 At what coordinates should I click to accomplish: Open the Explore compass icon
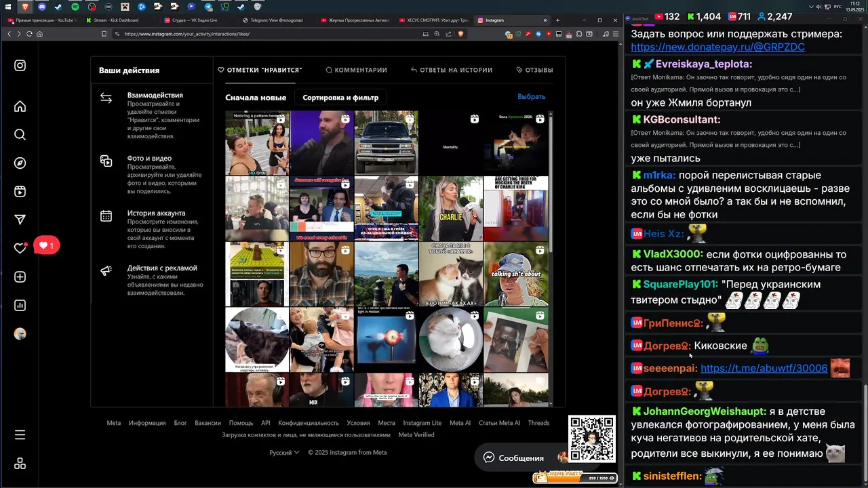pyautogui.click(x=20, y=163)
